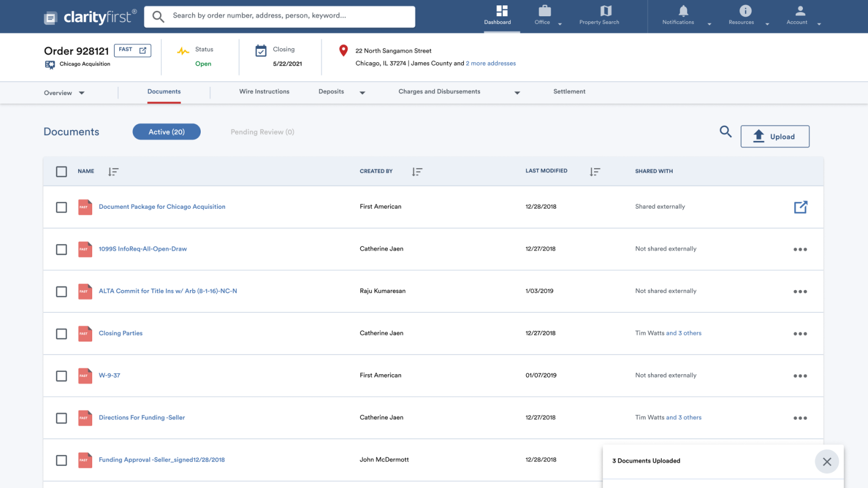Image resolution: width=868 pixels, height=488 pixels.
Task: Open the Pending Review tab
Action: coord(262,132)
